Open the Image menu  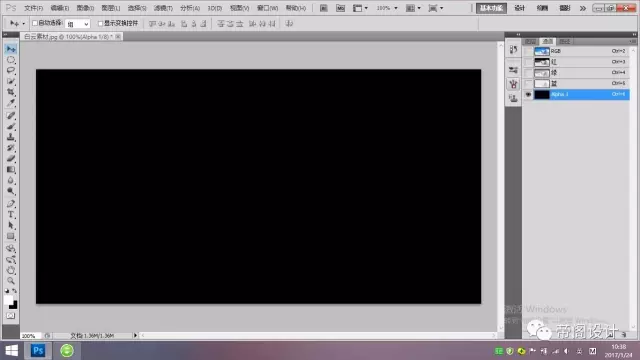click(x=85, y=8)
